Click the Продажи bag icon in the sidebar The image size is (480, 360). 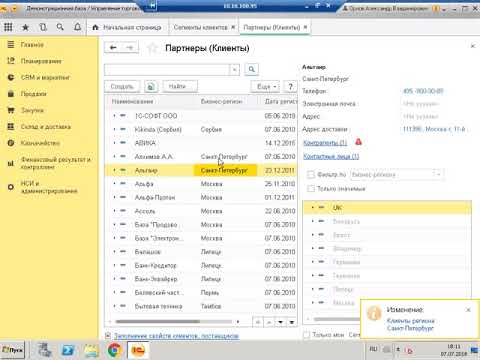click(11, 94)
